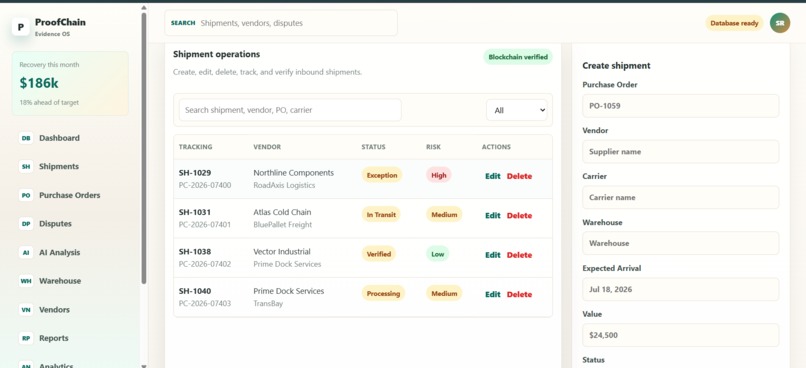Click the DP Disputes sidebar icon
Viewport: 806px width, 368px height.
pyautogui.click(x=26, y=224)
